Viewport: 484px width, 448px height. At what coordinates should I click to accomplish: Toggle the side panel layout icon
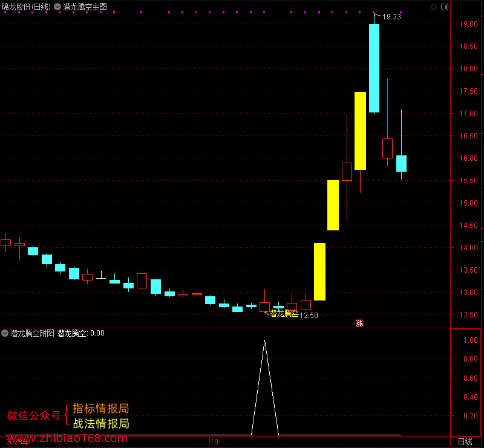click(445, 7)
